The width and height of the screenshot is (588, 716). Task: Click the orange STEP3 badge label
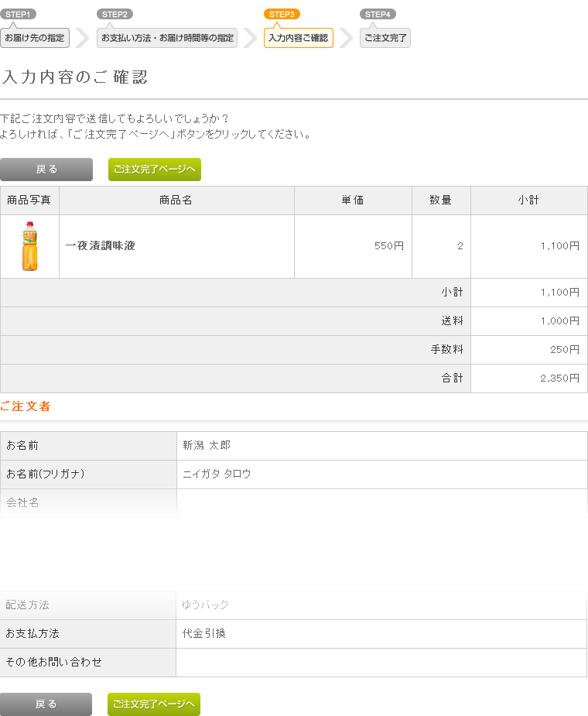(282, 14)
